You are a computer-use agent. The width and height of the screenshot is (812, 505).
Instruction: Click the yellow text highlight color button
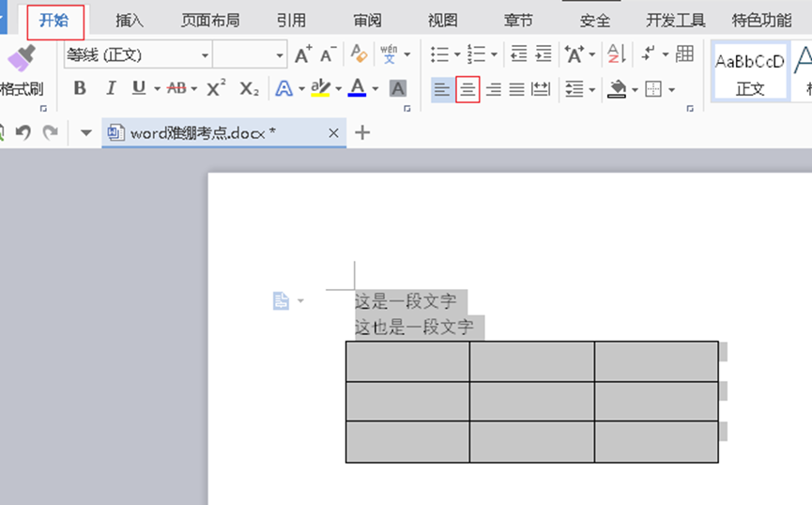click(320, 88)
